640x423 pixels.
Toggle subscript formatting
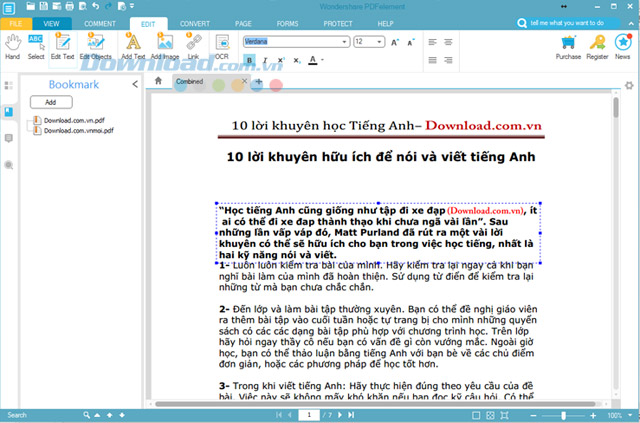coord(297,60)
